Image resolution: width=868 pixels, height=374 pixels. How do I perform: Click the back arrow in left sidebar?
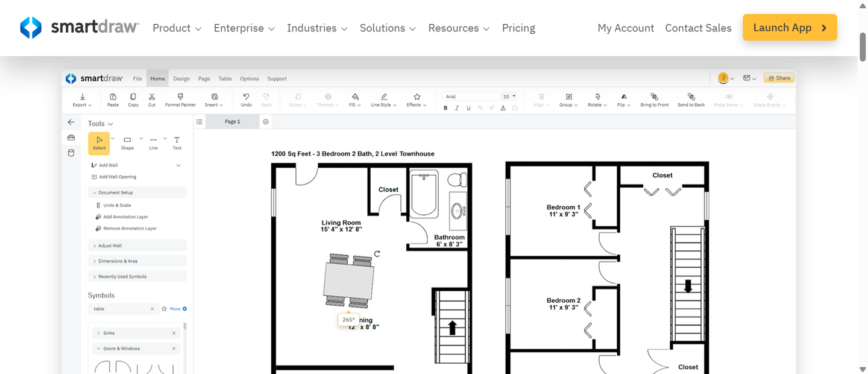tap(71, 122)
